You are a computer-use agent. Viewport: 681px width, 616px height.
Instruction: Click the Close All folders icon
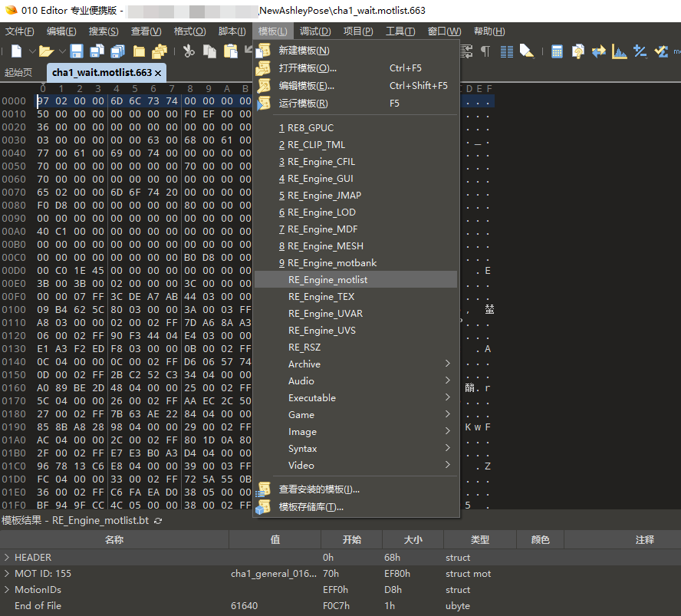[x=160, y=51]
